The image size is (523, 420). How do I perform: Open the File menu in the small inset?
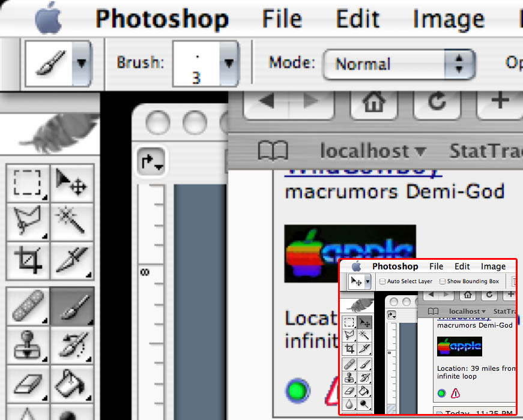point(436,266)
